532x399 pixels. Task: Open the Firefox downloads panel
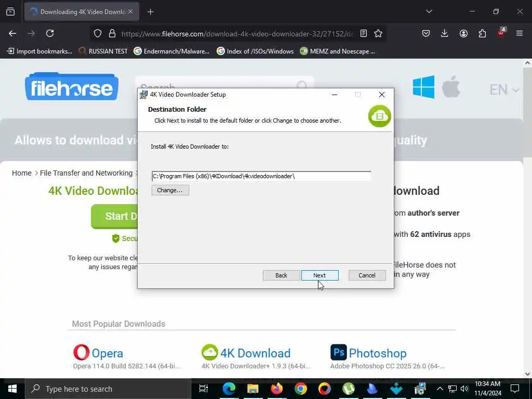point(445,33)
